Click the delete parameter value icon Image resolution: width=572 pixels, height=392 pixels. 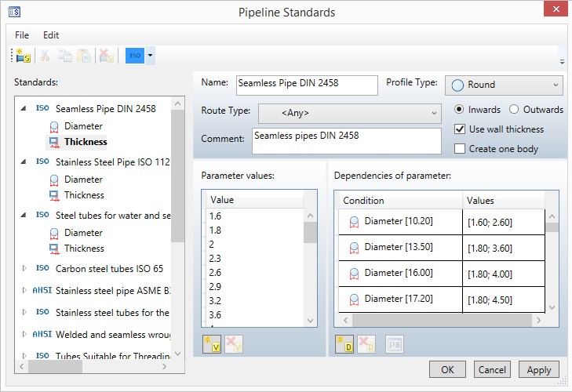[234, 344]
